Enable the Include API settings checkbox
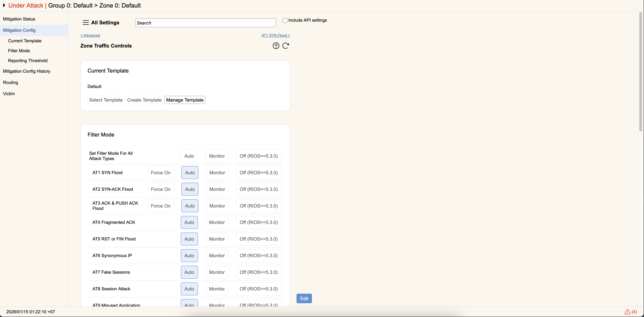 tap(285, 20)
